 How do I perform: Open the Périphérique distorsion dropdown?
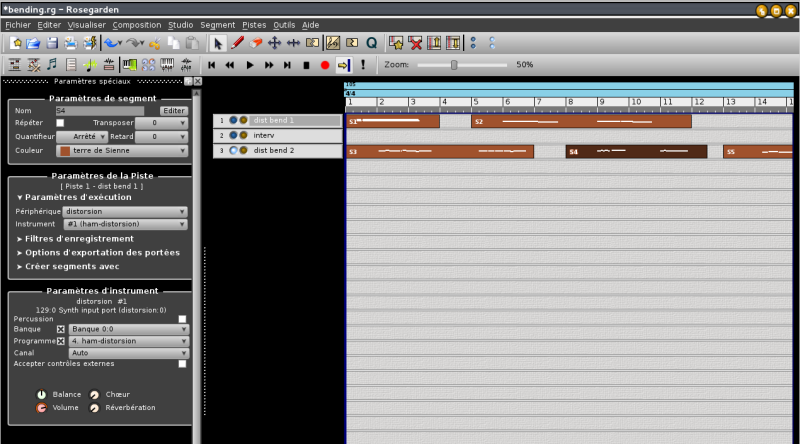point(125,211)
